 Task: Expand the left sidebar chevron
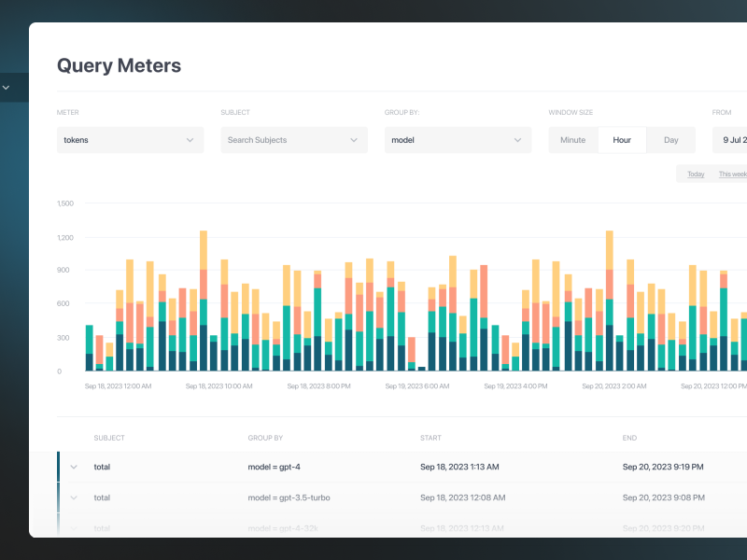click(x=6, y=88)
